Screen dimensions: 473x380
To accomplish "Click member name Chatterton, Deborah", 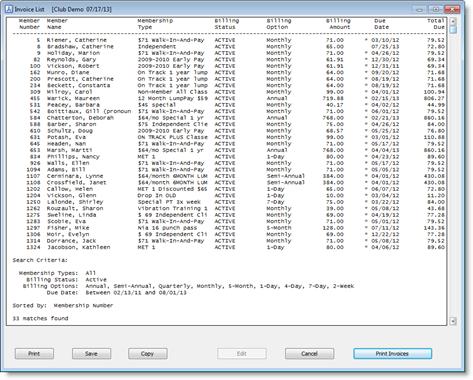I will pyautogui.click(x=80, y=118).
